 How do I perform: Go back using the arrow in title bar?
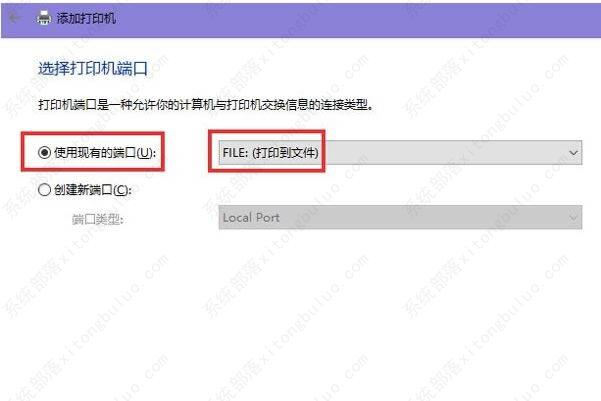(x=14, y=18)
